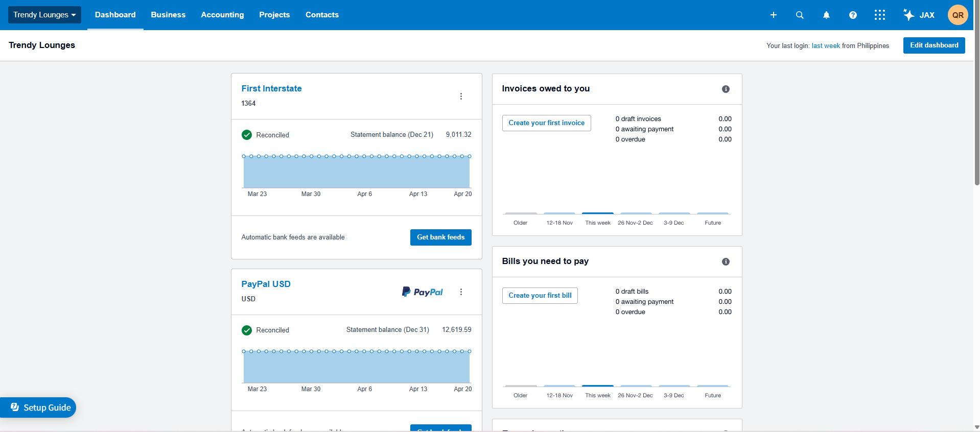
Task: Open the PayPal USD account link
Action: coord(266,284)
